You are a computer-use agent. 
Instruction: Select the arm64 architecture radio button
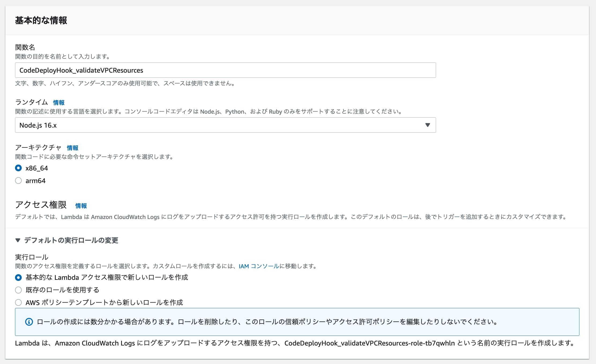pyautogui.click(x=18, y=181)
